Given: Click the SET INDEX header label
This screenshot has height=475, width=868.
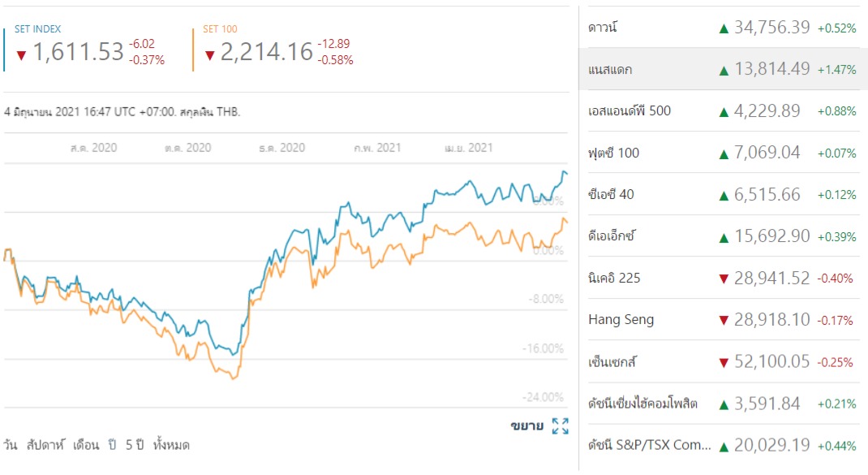Looking at the screenshot, I should tap(37, 29).
